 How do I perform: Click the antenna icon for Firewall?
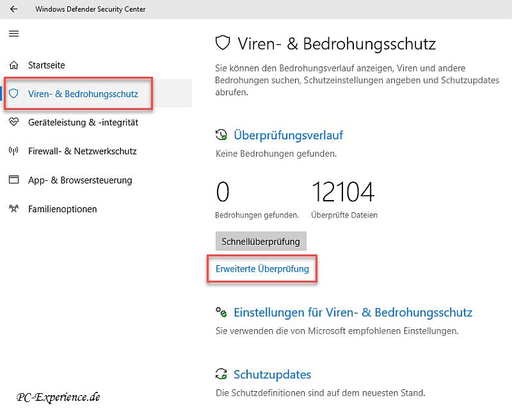click(13, 151)
